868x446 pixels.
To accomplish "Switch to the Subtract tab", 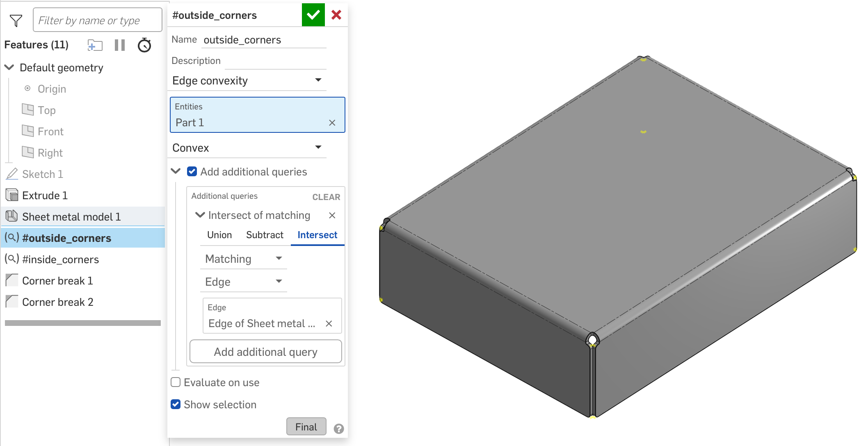I will (265, 235).
